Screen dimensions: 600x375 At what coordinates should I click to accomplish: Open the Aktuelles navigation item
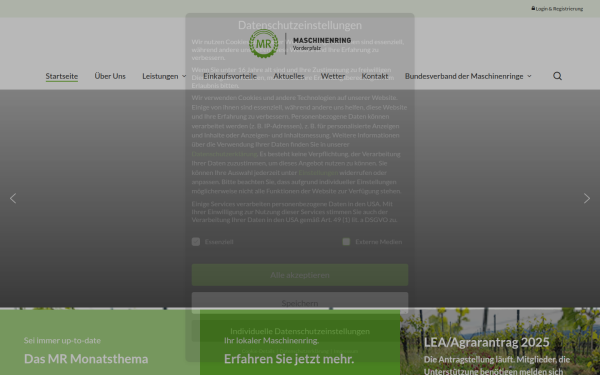click(289, 76)
